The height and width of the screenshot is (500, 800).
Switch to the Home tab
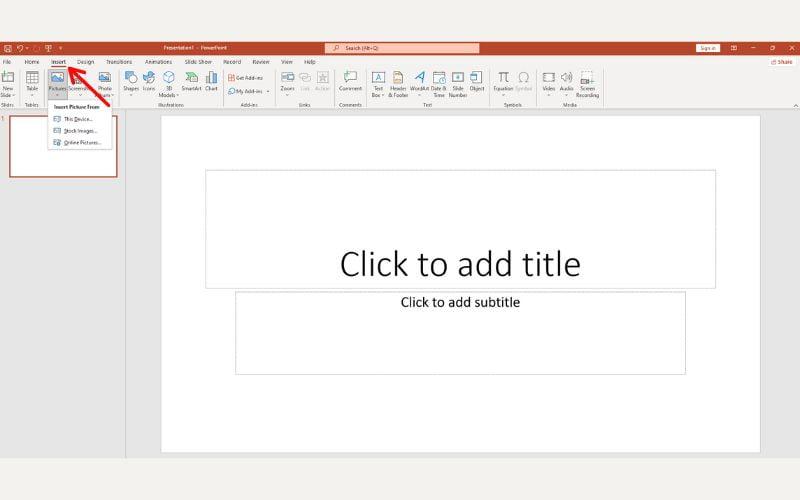32,62
